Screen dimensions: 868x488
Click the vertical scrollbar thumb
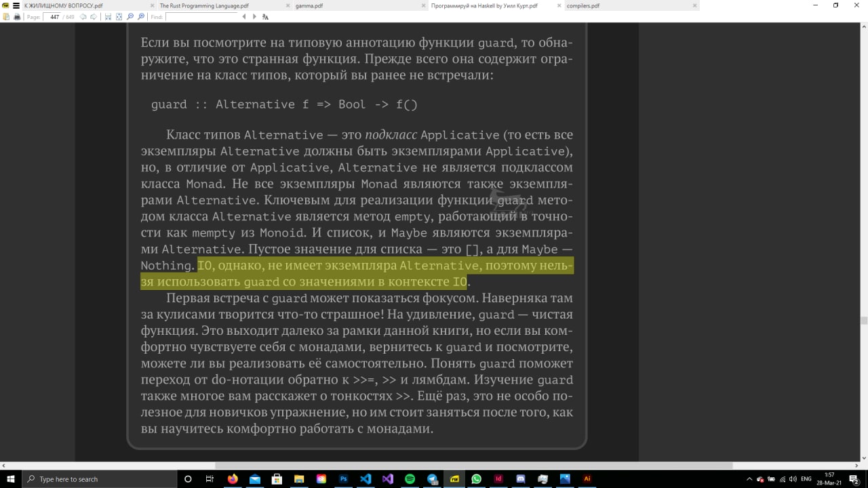click(863, 321)
